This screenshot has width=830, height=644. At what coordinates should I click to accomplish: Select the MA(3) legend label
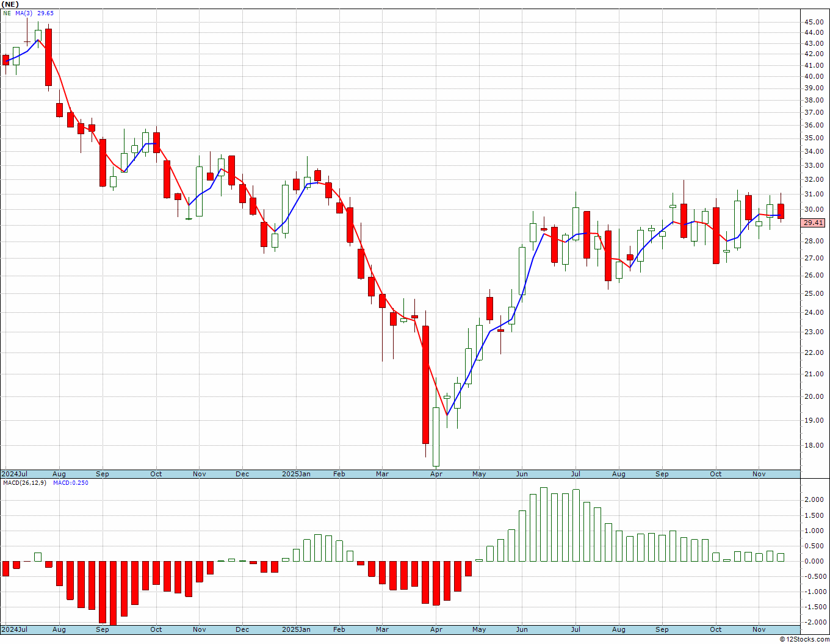tap(24, 13)
